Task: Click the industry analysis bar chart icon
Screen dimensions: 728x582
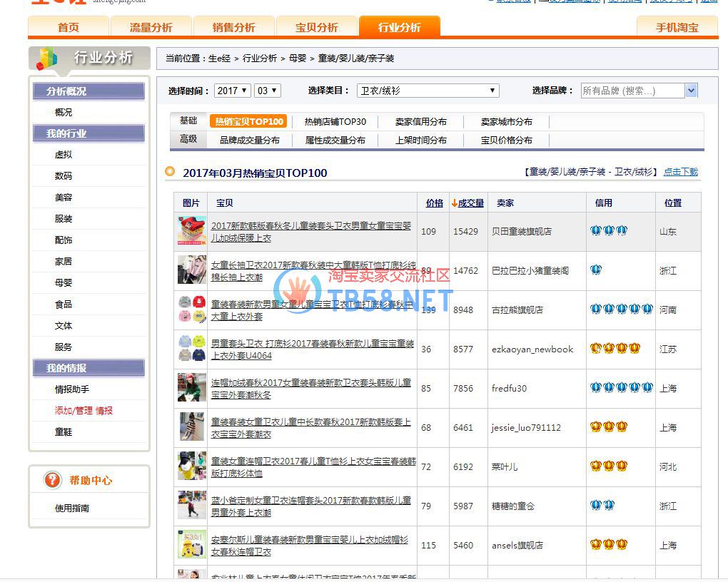Action: point(47,58)
